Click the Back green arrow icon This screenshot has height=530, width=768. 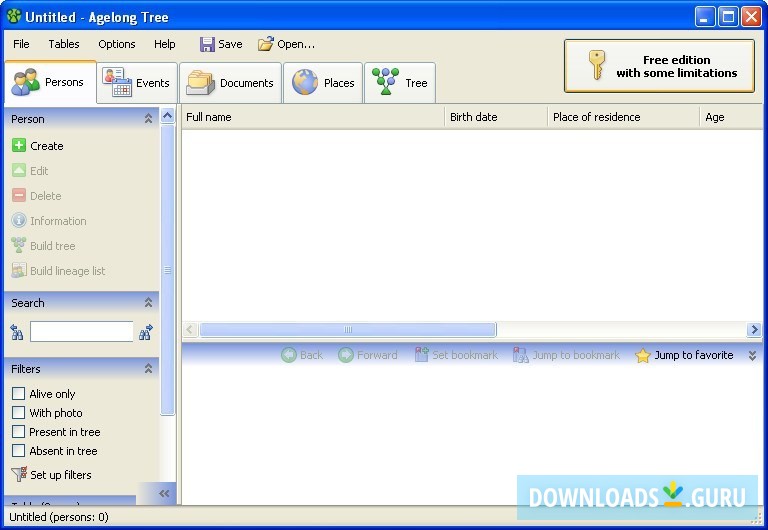[289, 355]
